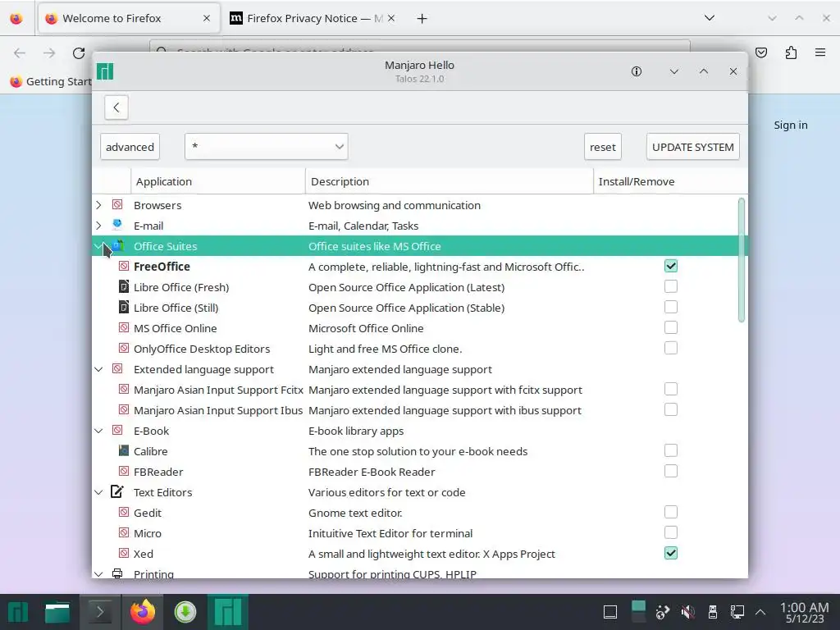
Task: Tick the MS Office Online checkbox
Action: (671, 327)
